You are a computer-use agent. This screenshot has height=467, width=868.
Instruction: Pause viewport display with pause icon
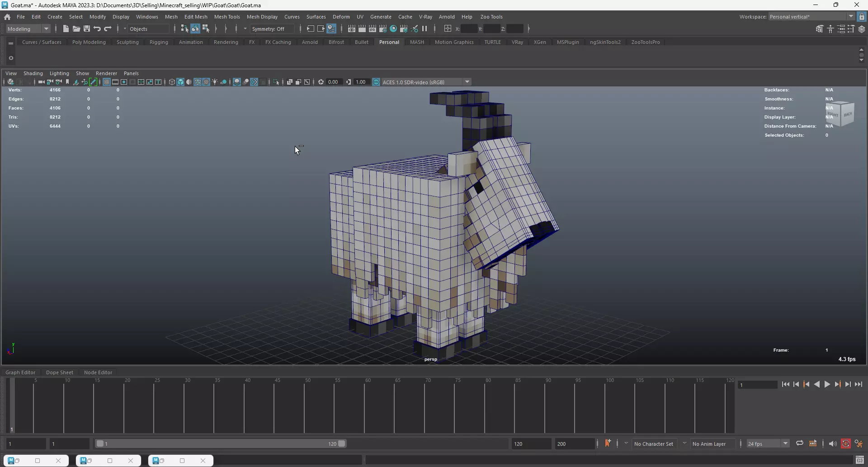[x=425, y=29]
